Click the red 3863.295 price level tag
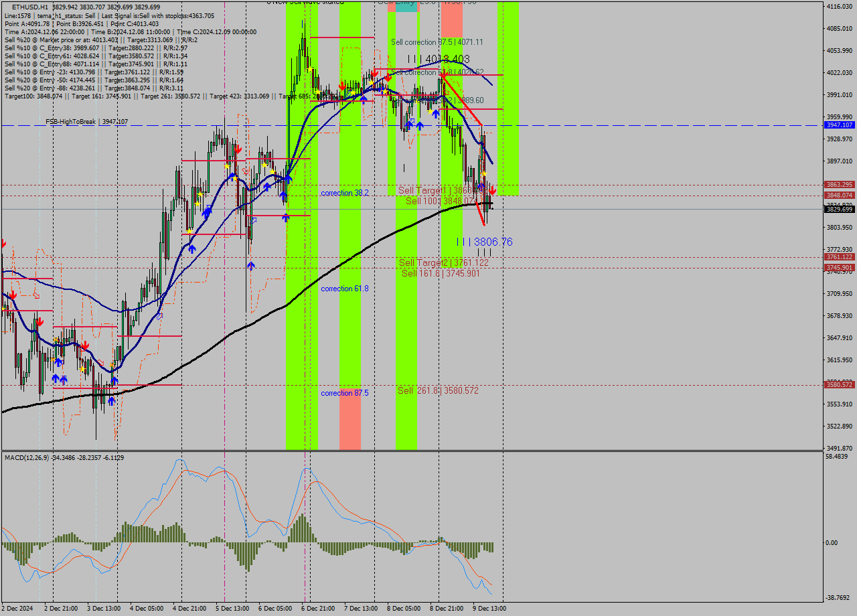Viewport: 857px width, 616px height. tap(840, 183)
